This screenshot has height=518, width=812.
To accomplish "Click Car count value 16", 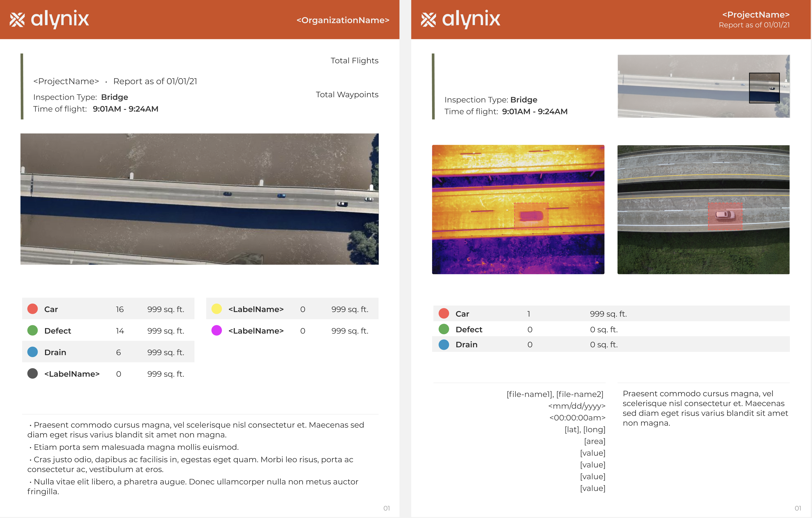I will coord(120,309).
